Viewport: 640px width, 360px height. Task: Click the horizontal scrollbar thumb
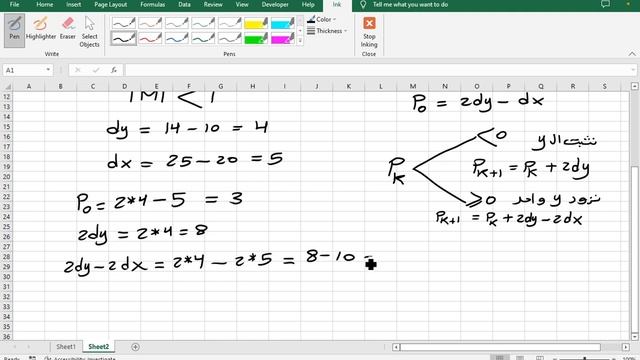500,347
